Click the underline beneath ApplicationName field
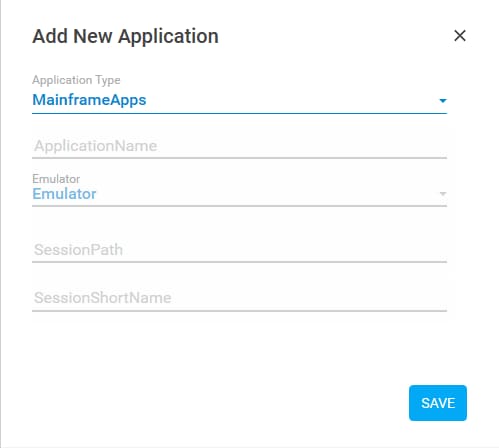Viewport: 499px width, 448px height. pos(239,158)
